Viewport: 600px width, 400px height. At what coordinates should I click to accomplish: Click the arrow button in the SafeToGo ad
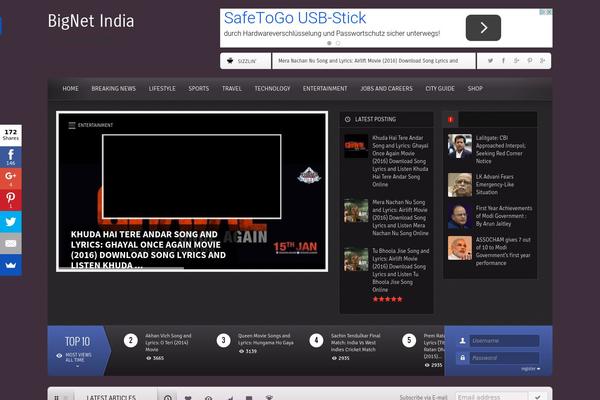[483, 28]
